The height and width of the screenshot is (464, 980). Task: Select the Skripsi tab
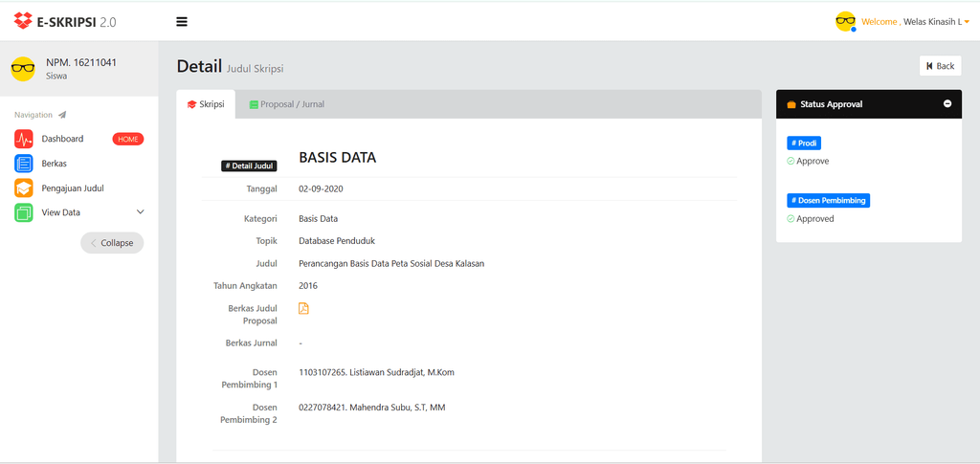pyautogui.click(x=206, y=104)
